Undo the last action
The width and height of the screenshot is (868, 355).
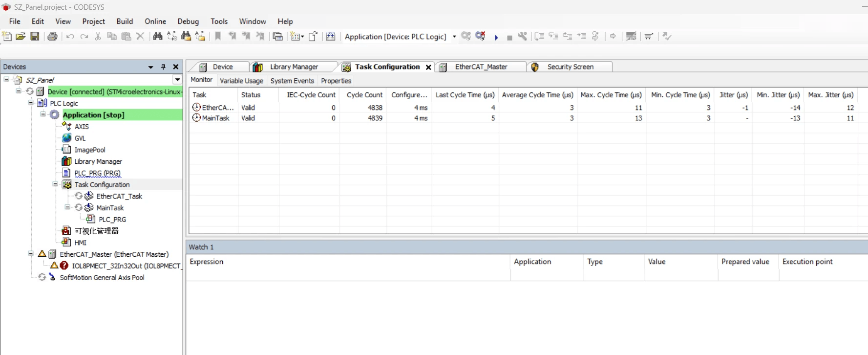point(70,36)
